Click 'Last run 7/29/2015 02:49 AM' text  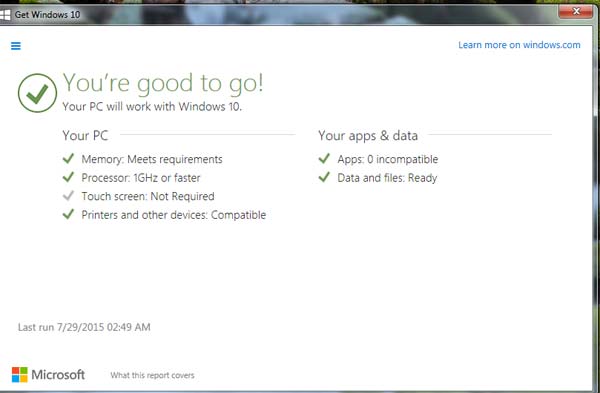coord(84,327)
